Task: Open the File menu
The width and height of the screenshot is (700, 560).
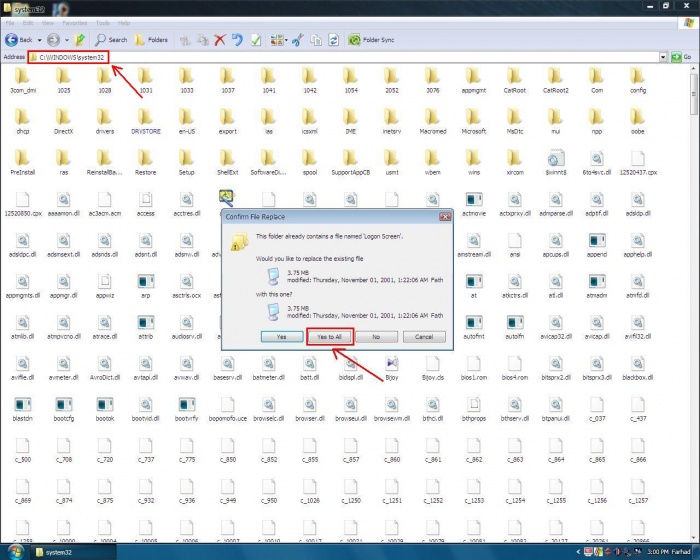Action: coord(10,23)
